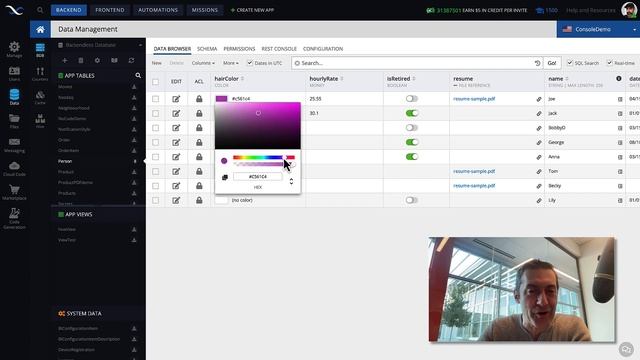Edit the Joe row record
This screenshot has width=640, height=360.
176,99
